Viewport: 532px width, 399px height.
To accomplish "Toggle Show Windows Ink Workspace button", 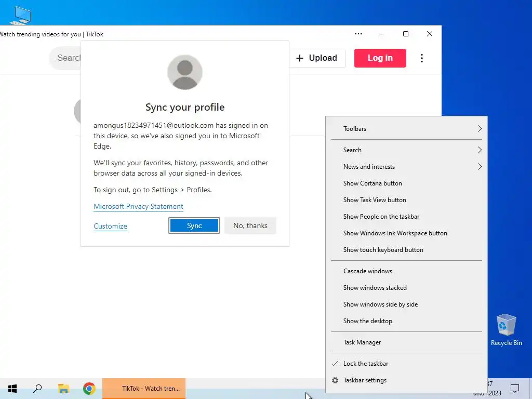I will click(x=406, y=233).
